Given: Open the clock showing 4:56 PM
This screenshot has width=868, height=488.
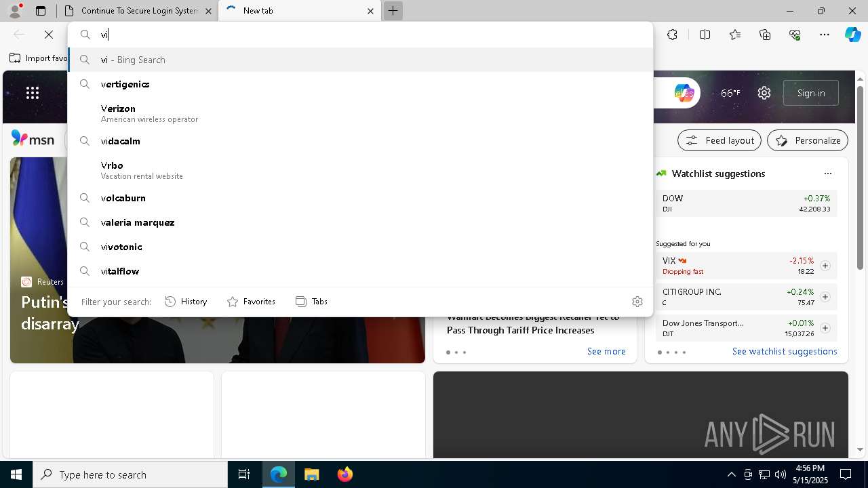Looking at the screenshot, I should (810, 474).
